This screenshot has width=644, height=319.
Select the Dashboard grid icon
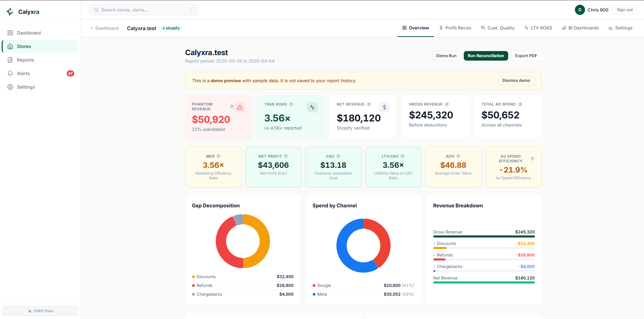point(10,32)
